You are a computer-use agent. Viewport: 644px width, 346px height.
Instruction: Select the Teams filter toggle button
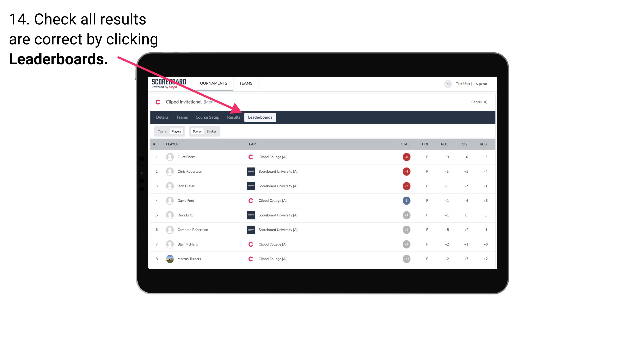pyautogui.click(x=162, y=131)
